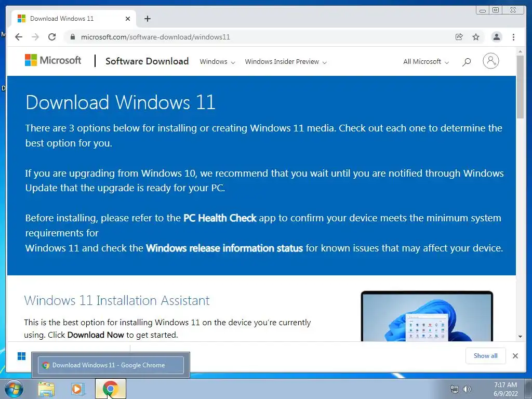This screenshot has height=399, width=532.
Task: Reload the page with the refresh icon
Action: click(52, 37)
